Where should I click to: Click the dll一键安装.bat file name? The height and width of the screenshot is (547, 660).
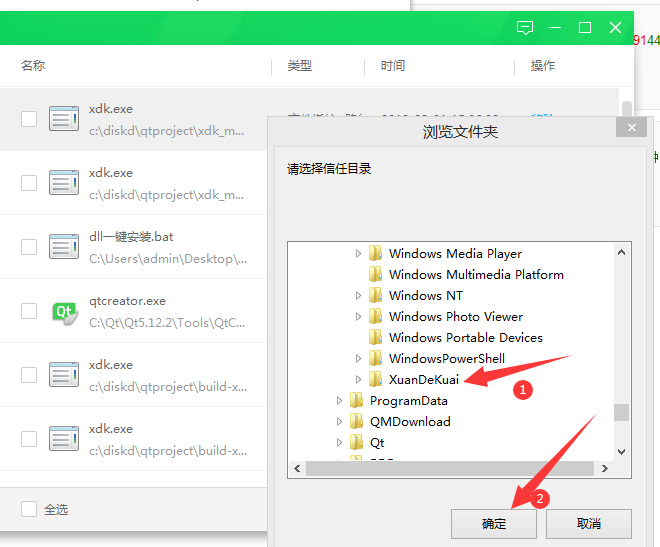point(131,237)
